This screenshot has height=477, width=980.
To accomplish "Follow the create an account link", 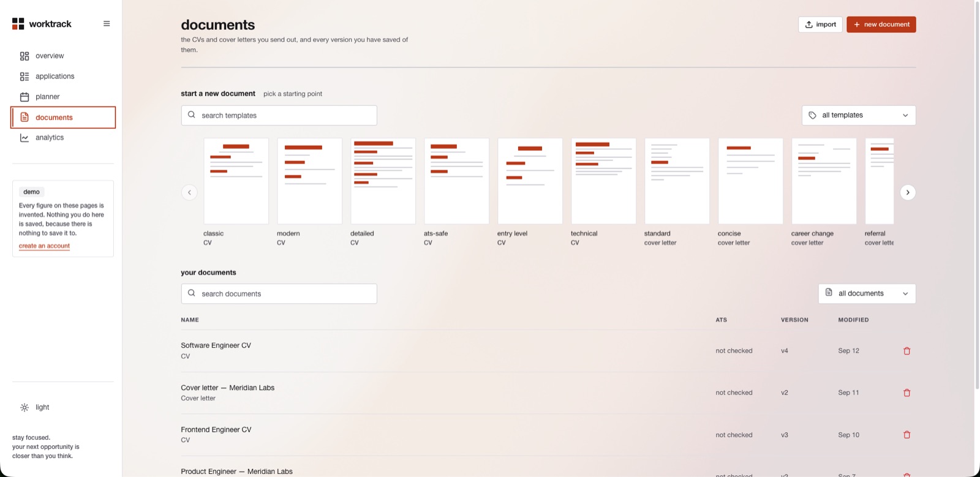I will (44, 246).
